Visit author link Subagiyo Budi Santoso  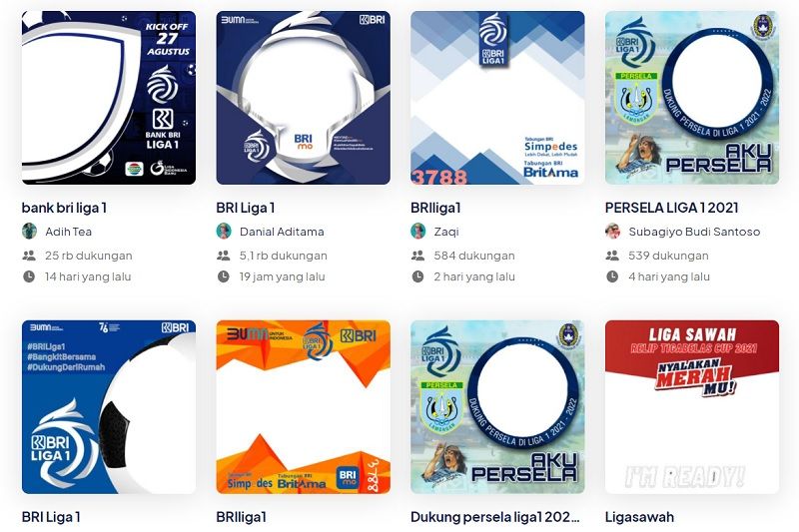click(x=694, y=232)
